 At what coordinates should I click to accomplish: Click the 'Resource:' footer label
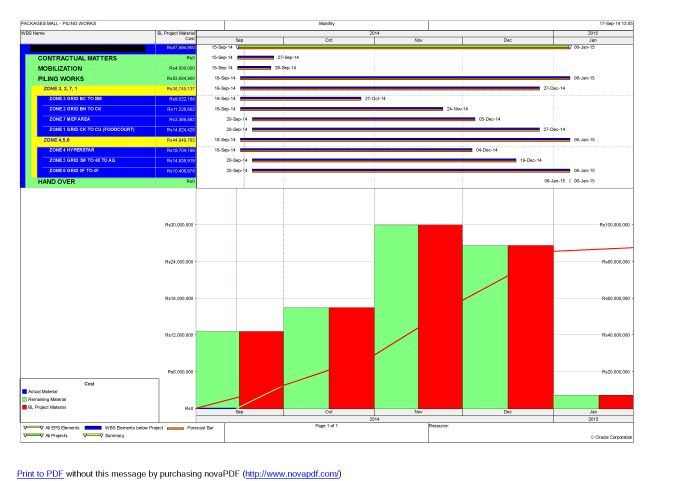pyautogui.click(x=439, y=426)
